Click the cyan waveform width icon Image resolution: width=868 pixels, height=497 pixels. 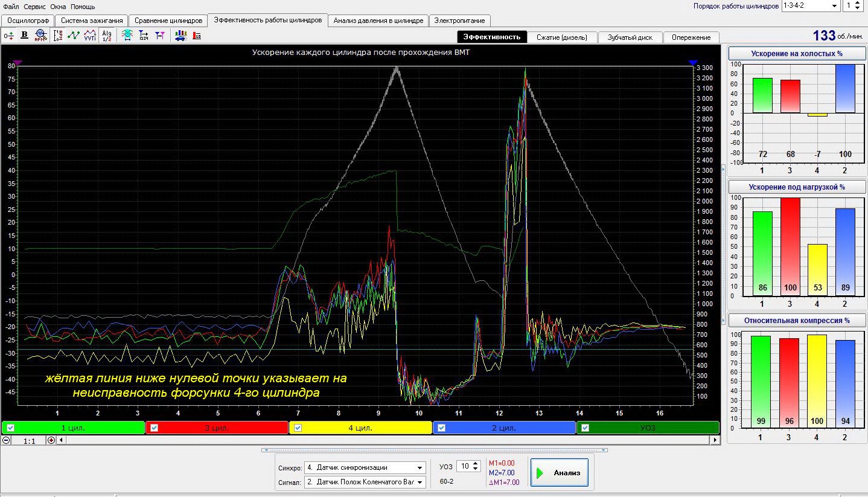click(x=127, y=36)
